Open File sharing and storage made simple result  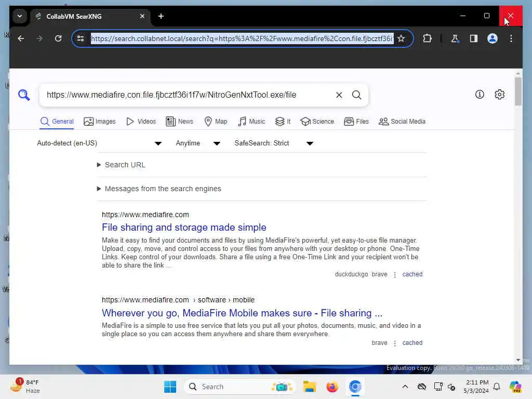(x=184, y=228)
